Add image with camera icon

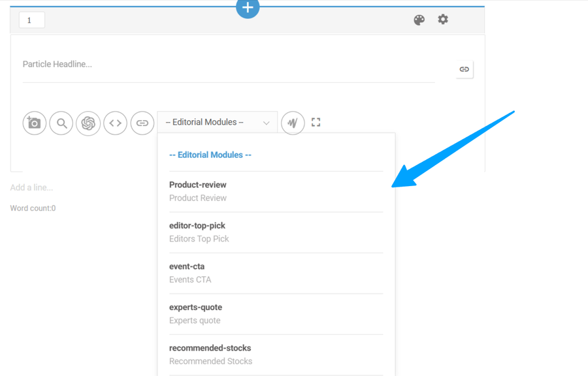pyautogui.click(x=35, y=123)
